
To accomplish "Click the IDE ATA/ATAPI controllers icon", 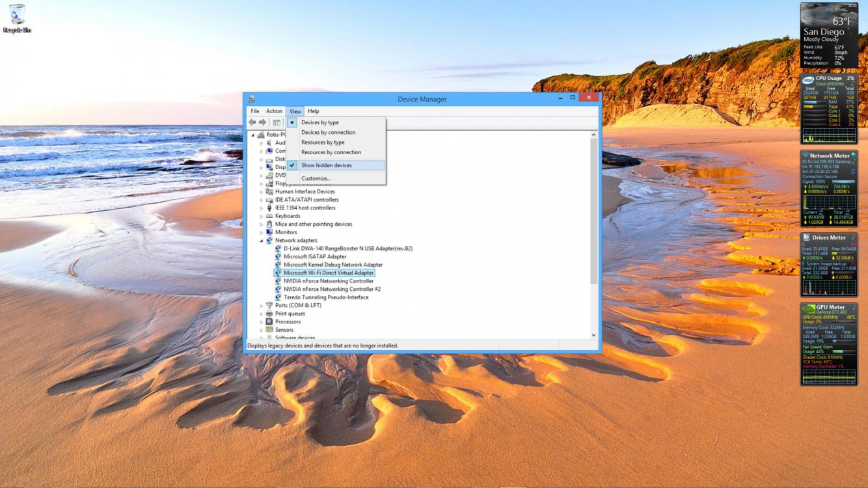I will click(x=269, y=200).
